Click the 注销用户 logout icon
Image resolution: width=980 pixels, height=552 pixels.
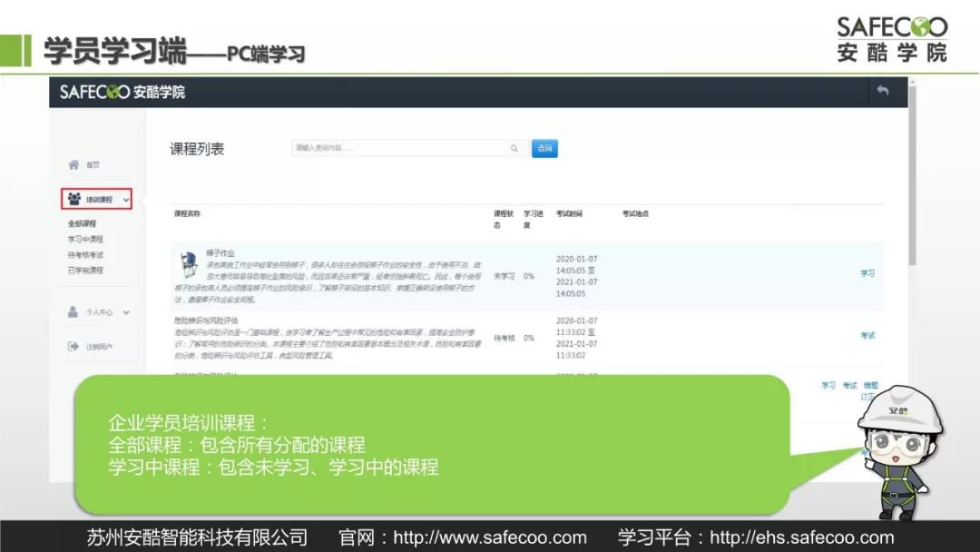[x=73, y=346]
